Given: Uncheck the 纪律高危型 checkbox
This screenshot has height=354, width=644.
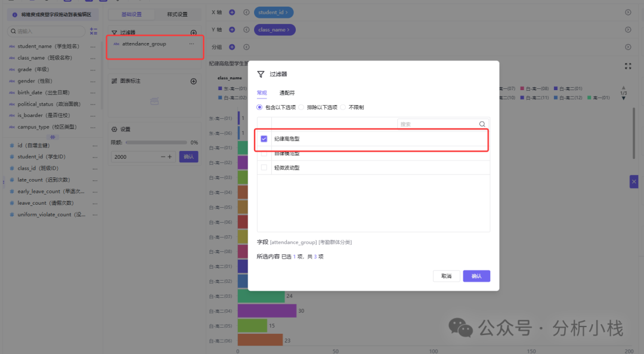Looking at the screenshot, I should 264,139.
